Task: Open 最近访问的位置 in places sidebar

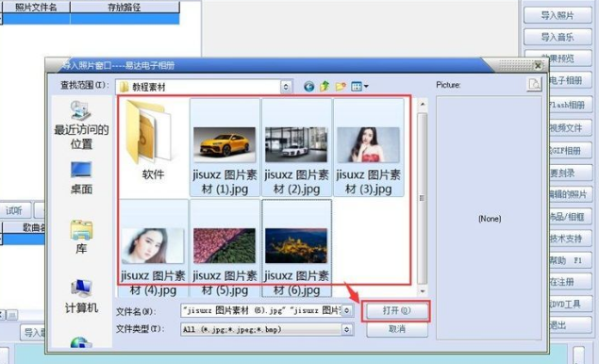Action: pyautogui.click(x=81, y=124)
